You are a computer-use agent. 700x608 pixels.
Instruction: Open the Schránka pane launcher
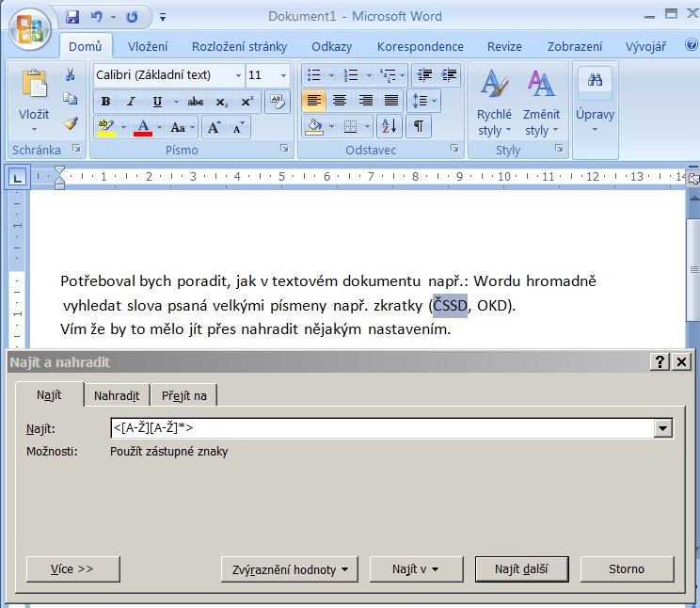[76, 149]
